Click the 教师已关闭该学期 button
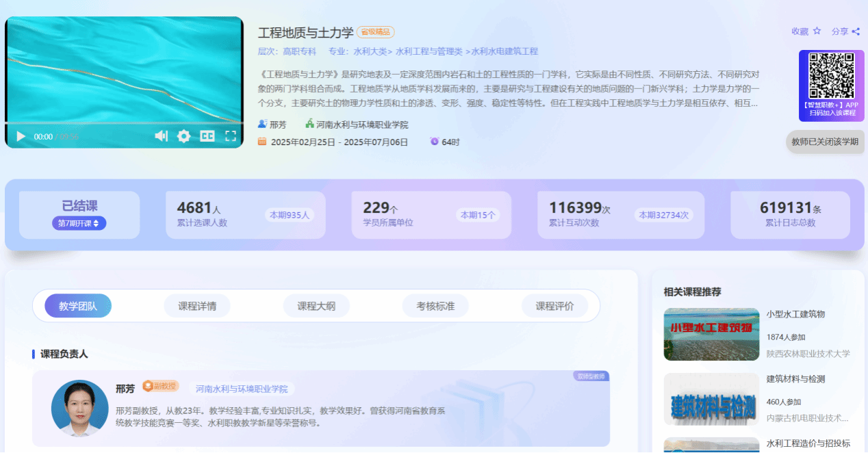This screenshot has width=868, height=453. tap(824, 142)
